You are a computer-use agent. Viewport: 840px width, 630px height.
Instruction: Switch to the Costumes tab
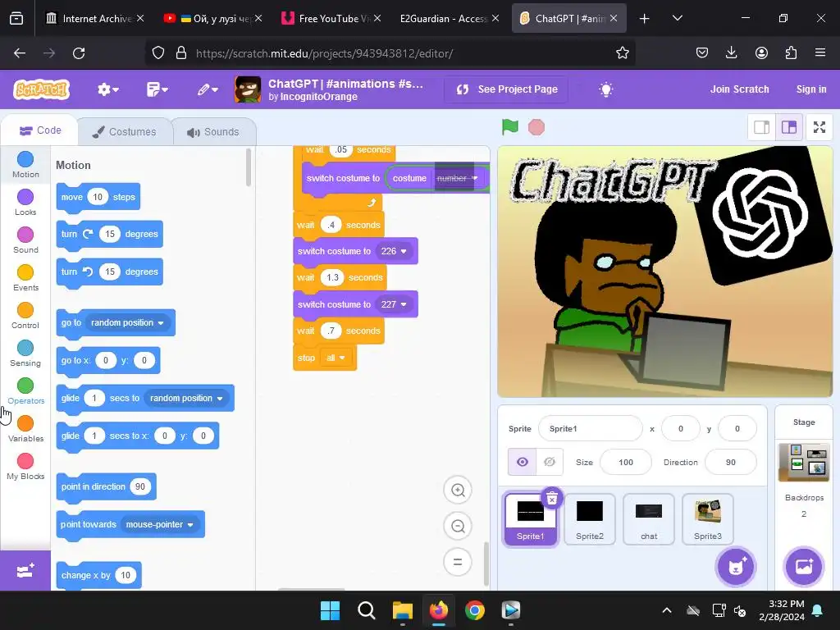point(125,132)
